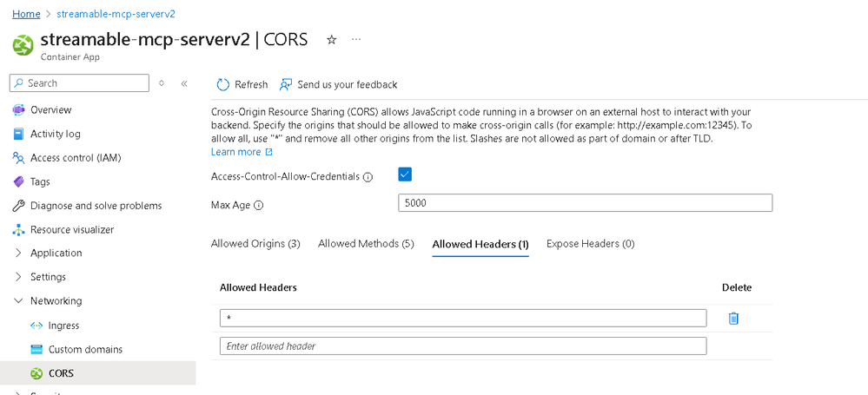Switch to Allowed Origins tab
The width and height of the screenshot is (868, 395).
tap(255, 244)
